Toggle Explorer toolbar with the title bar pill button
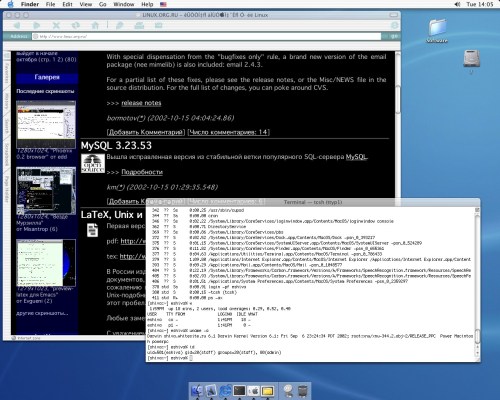This screenshot has width=500, height=400. tap(394, 15)
